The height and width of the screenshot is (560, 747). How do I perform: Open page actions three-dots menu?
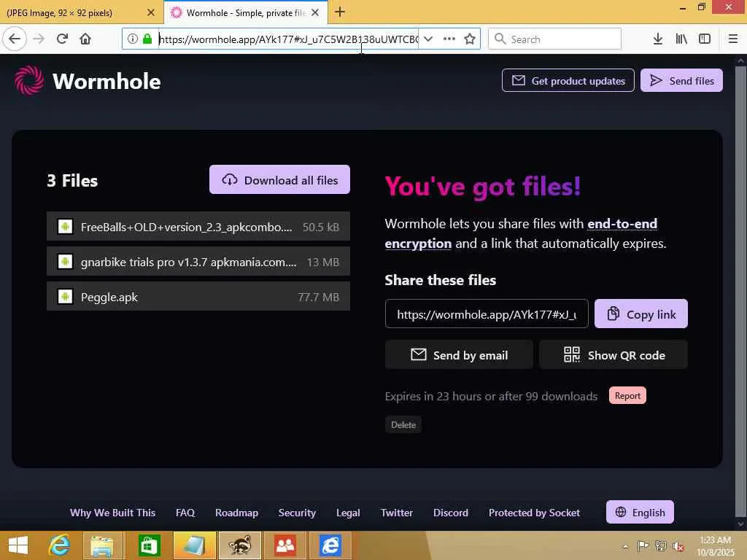point(449,39)
